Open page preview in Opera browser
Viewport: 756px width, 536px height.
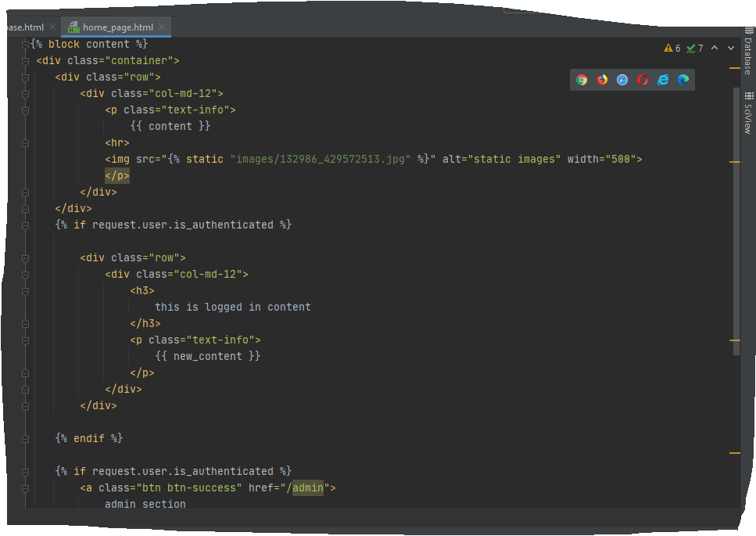643,80
